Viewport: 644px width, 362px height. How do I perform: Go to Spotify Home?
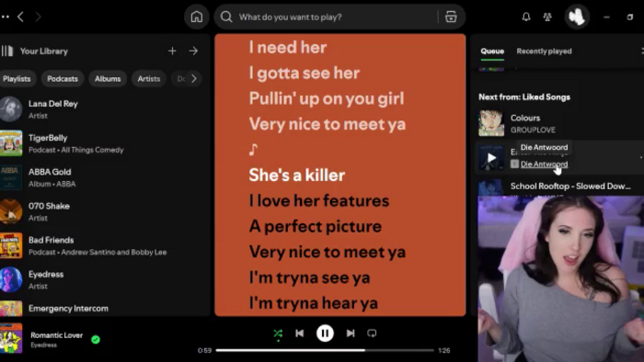pyautogui.click(x=196, y=17)
